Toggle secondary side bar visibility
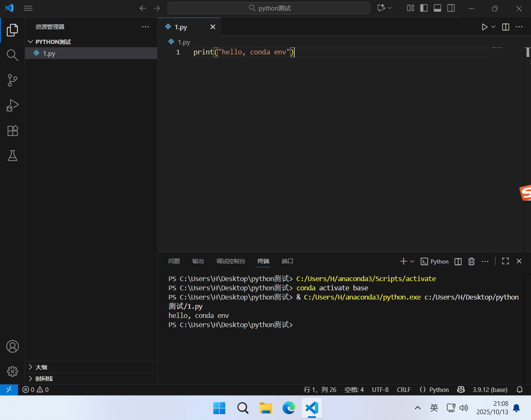Image resolution: width=531 pixels, height=420 pixels. click(x=451, y=8)
